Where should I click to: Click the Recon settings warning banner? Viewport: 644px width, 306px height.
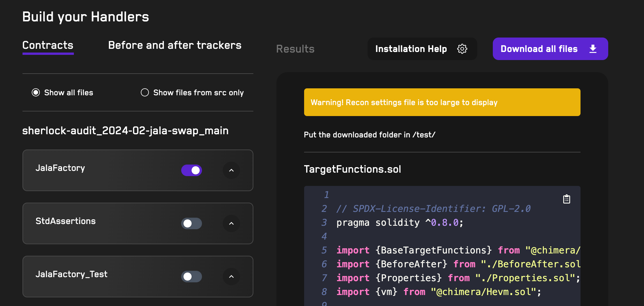(x=442, y=102)
